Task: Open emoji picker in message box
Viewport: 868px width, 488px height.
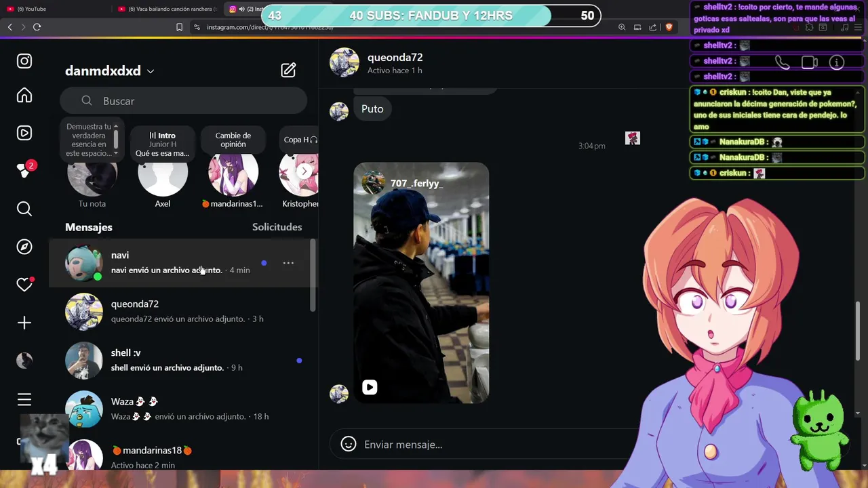Action: click(x=349, y=444)
